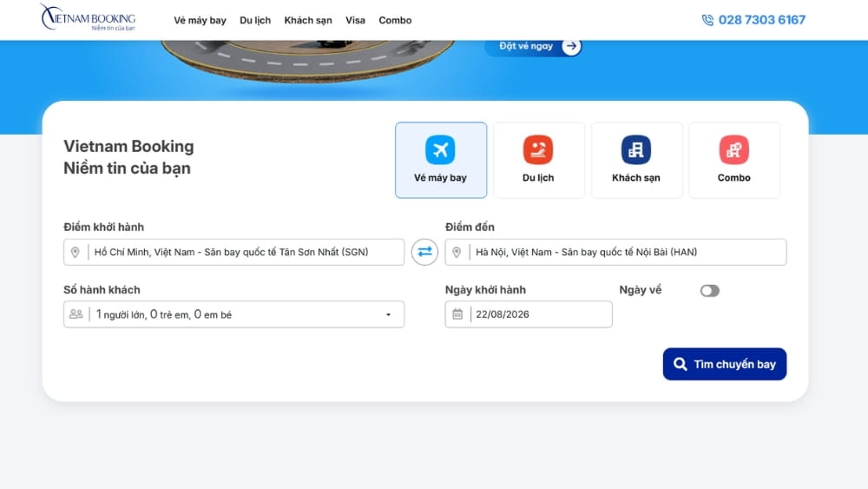Click the magnifier icon on search button
This screenshot has width=868, height=489.
(x=681, y=364)
